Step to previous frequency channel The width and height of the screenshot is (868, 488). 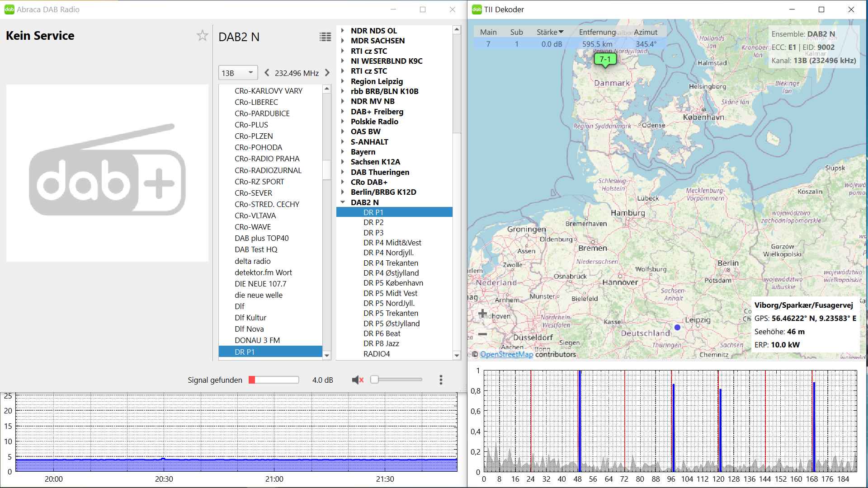(x=267, y=73)
